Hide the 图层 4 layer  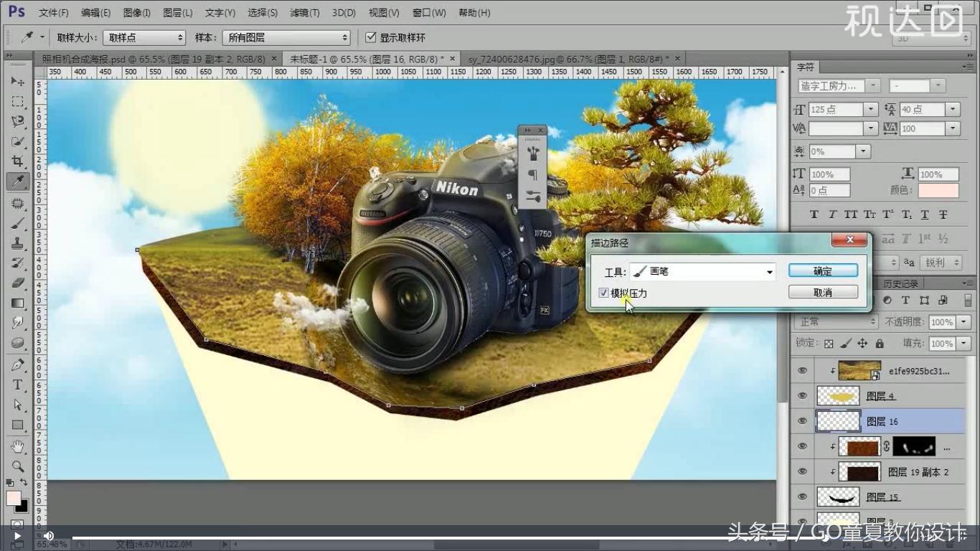tap(802, 395)
